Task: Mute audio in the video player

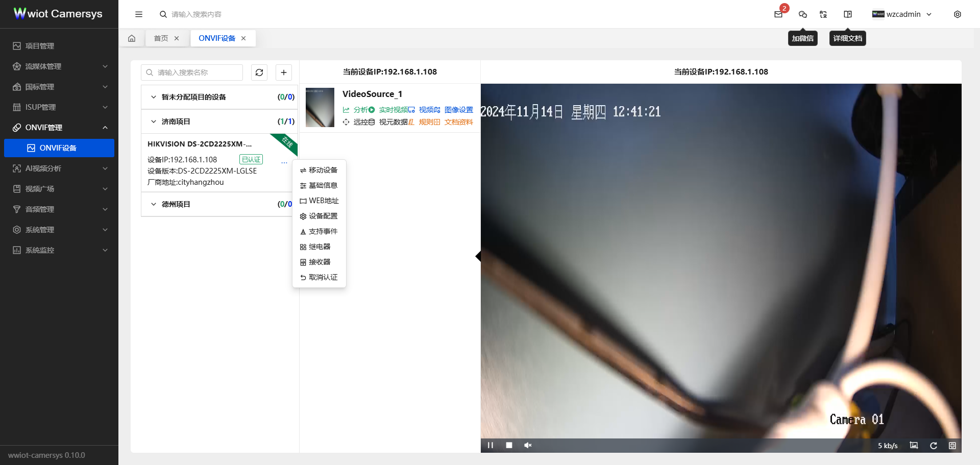Action: tap(528, 445)
